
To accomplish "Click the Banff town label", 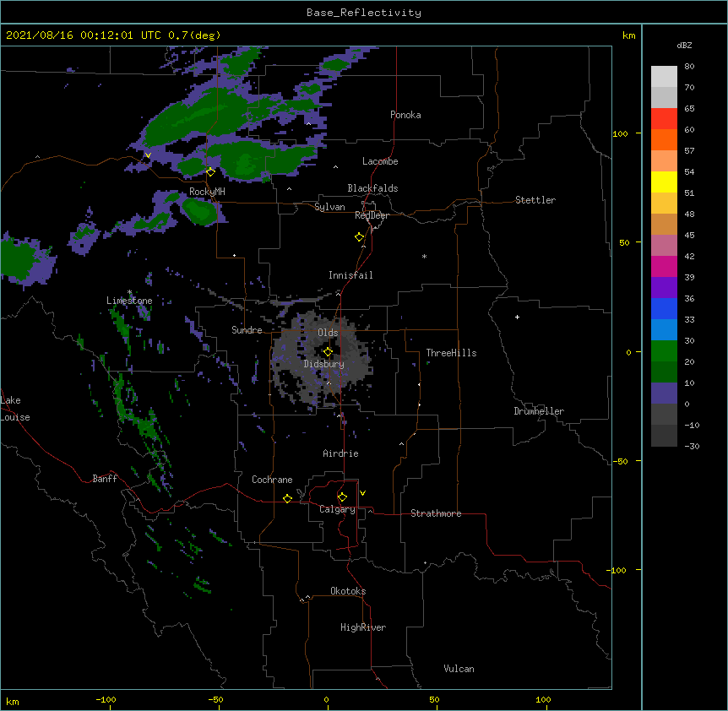I will pos(105,479).
